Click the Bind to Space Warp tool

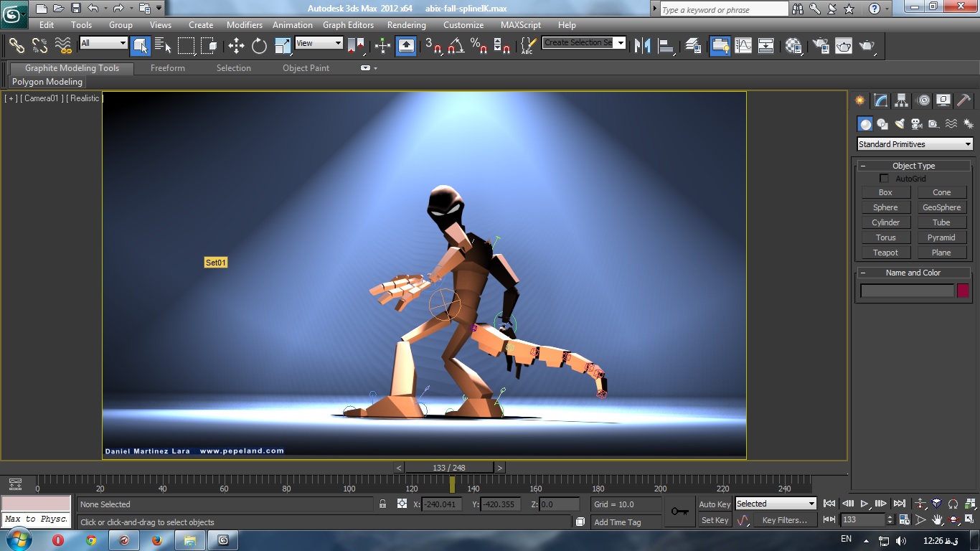64,46
